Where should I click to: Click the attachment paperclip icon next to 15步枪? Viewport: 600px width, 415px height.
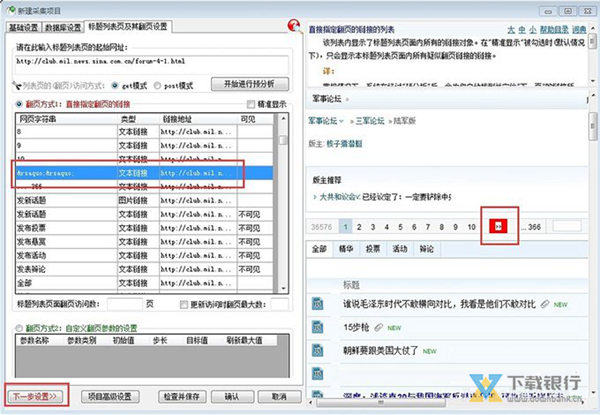coord(378,327)
